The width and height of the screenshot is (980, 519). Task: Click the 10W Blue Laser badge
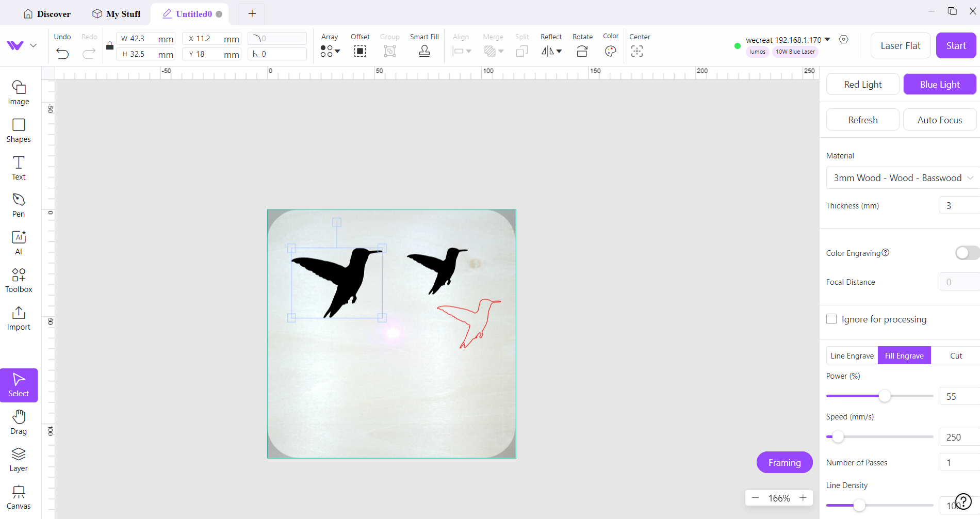[795, 52]
